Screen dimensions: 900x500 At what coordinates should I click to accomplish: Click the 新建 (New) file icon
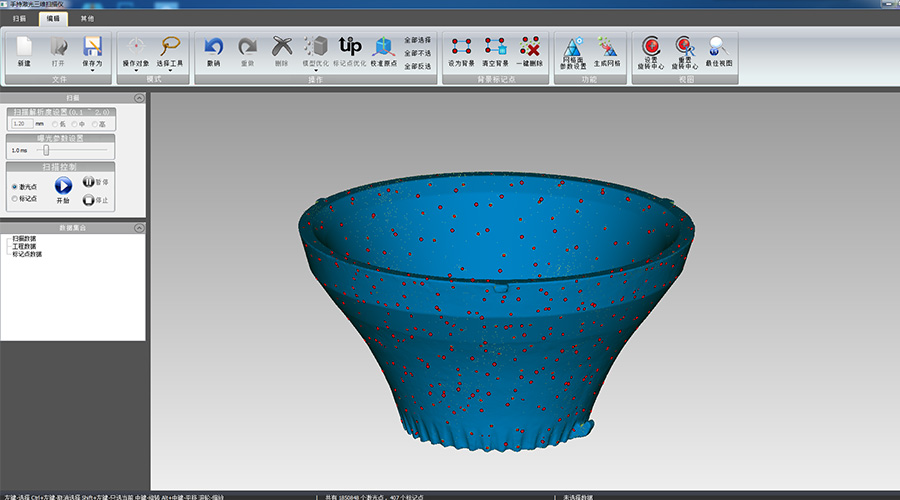click(24, 47)
